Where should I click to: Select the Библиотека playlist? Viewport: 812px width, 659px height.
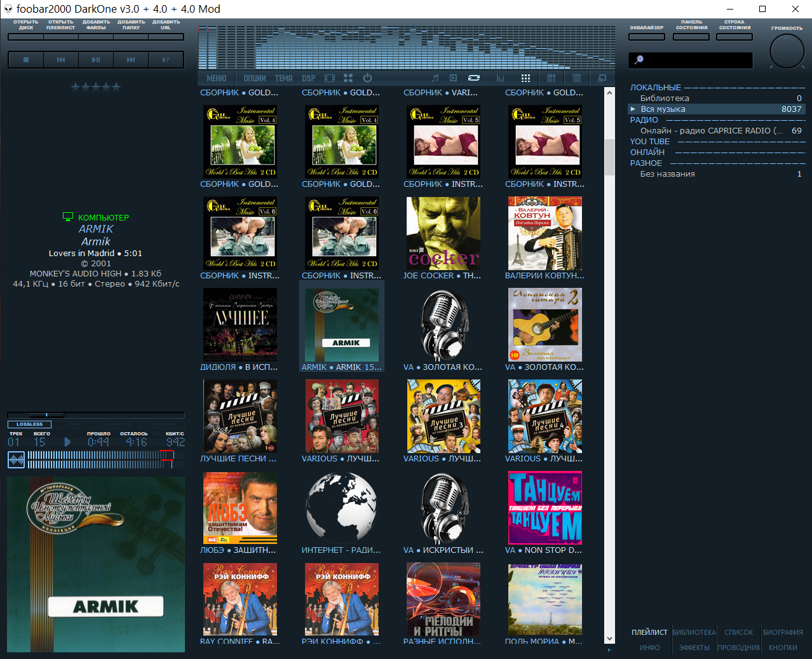coord(717,99)
